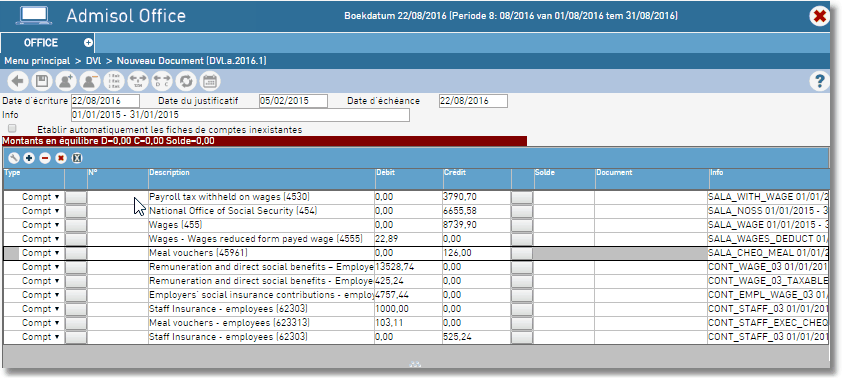
Task: Click button after credit 126,00
Action: [522, 253]
